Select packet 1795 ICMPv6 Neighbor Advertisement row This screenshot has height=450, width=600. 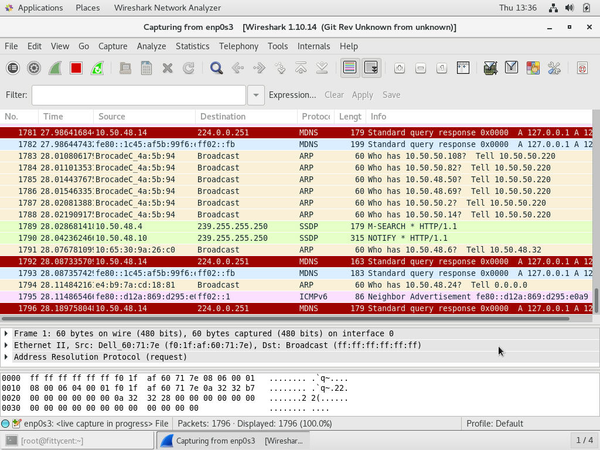coord(296,297)
